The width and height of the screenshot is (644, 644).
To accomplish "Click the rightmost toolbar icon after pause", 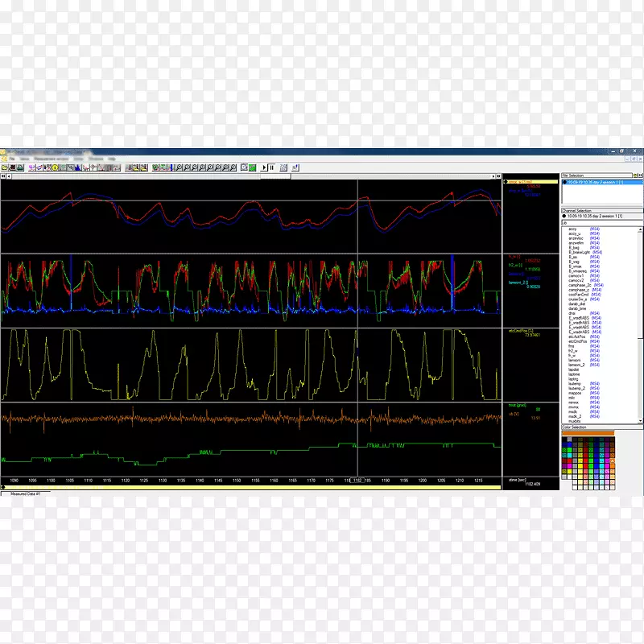I will point(295,167).
